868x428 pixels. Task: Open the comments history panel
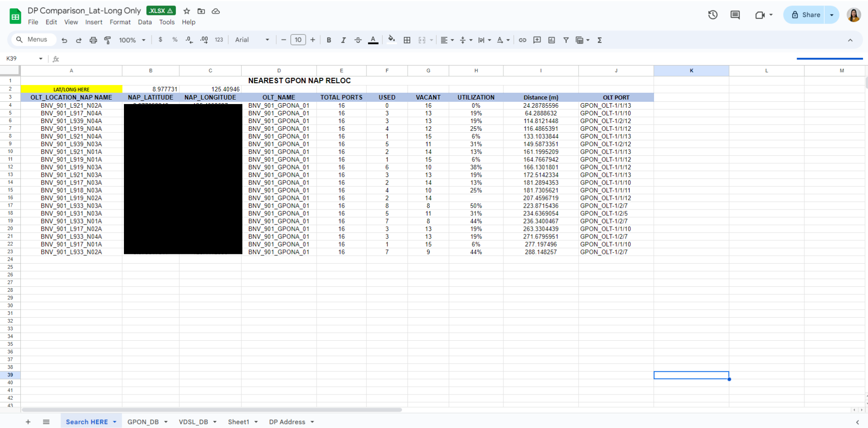click(735, 15)
